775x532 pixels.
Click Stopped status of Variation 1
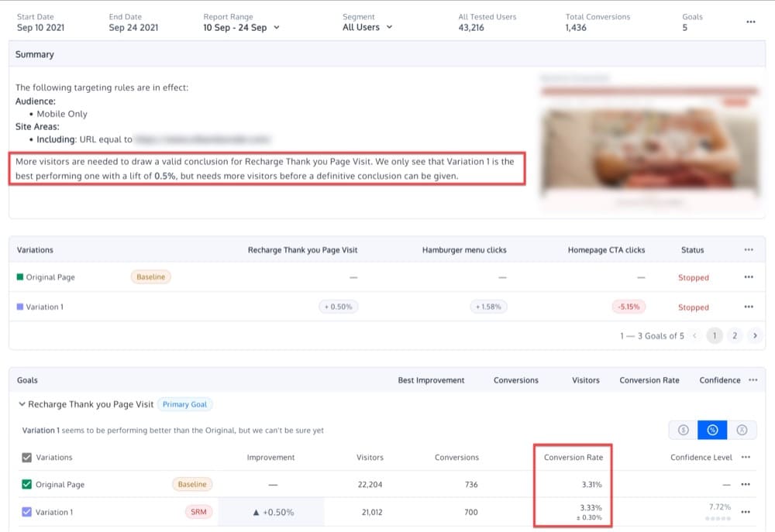694,307
